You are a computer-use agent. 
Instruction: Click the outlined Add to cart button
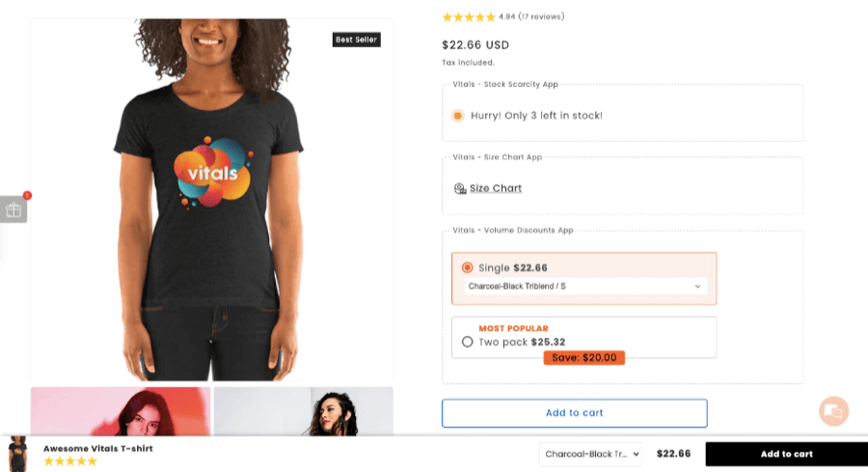(575, 413)
